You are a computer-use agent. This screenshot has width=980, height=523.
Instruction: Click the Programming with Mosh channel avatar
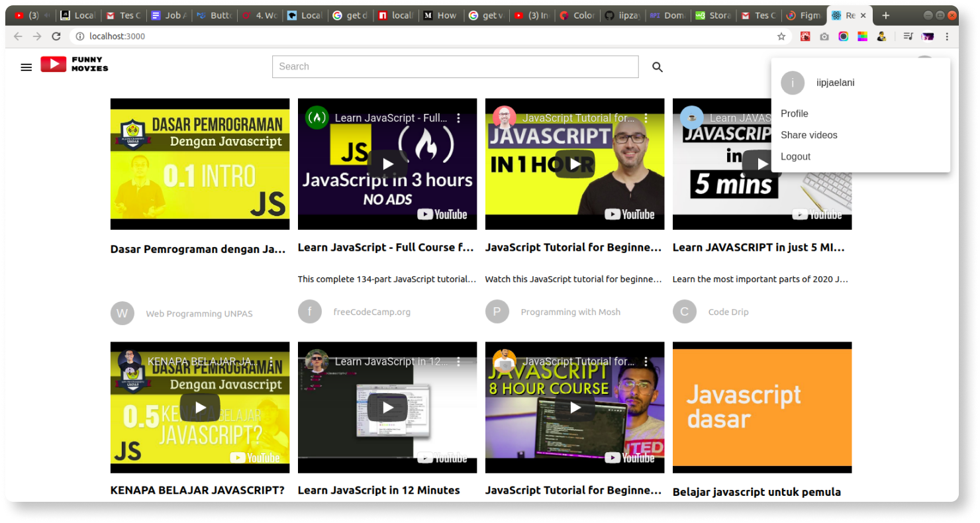497,311
